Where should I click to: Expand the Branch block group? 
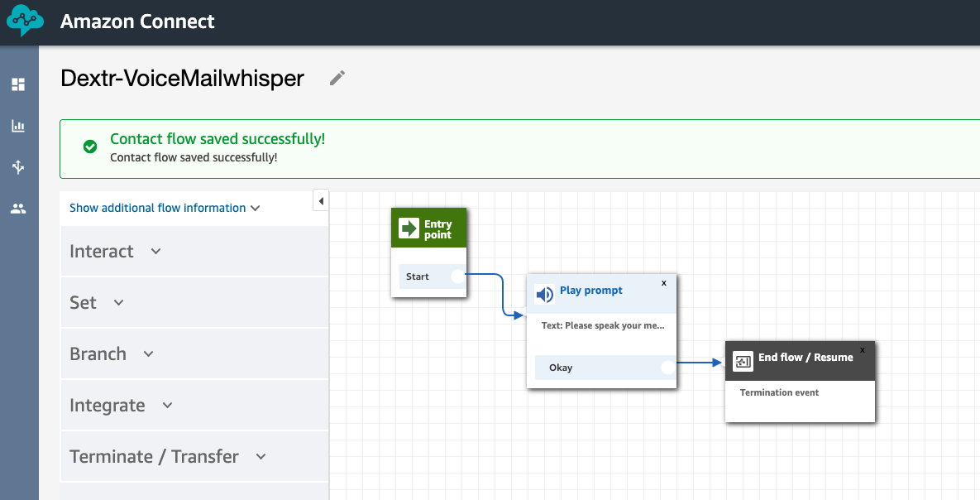point(194,353)
